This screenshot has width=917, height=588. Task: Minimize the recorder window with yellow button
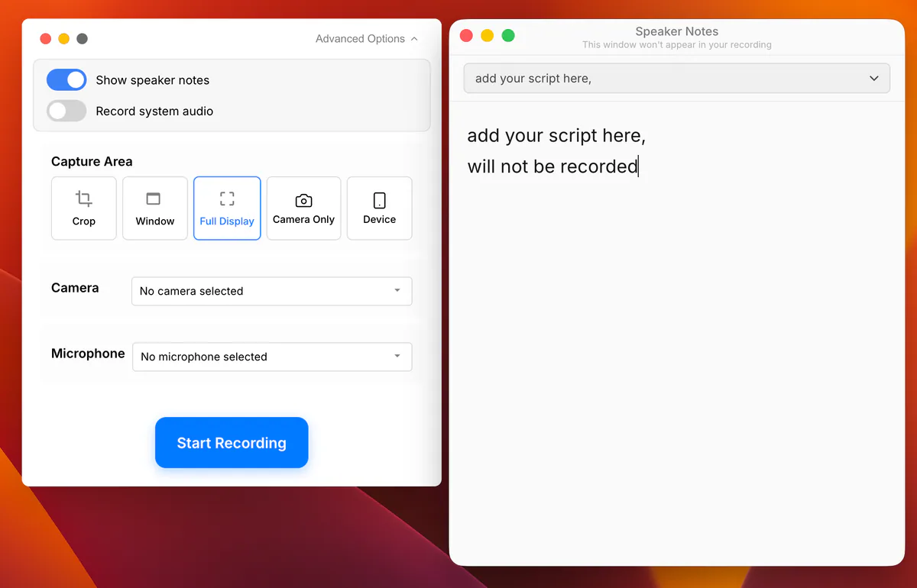click(64, 39)
